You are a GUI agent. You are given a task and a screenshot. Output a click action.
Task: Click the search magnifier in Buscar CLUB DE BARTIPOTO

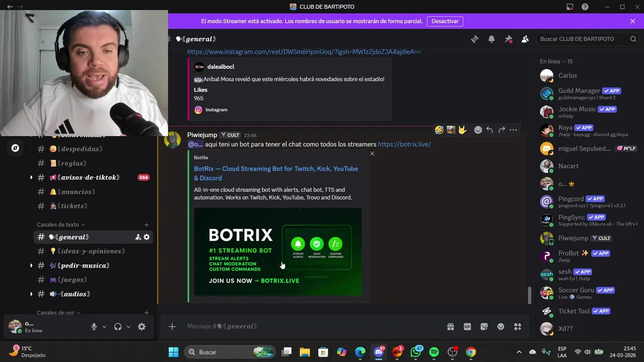(x=633, y=39)
